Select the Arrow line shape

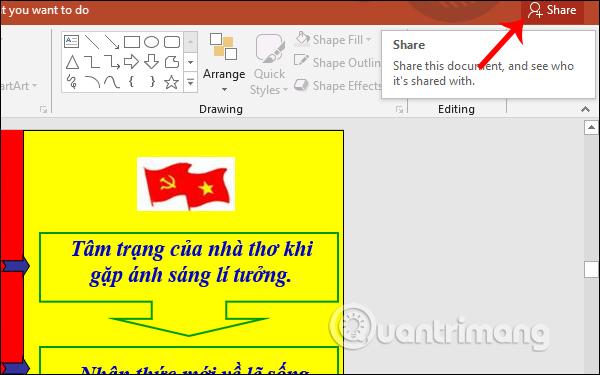tap(112, 42)
